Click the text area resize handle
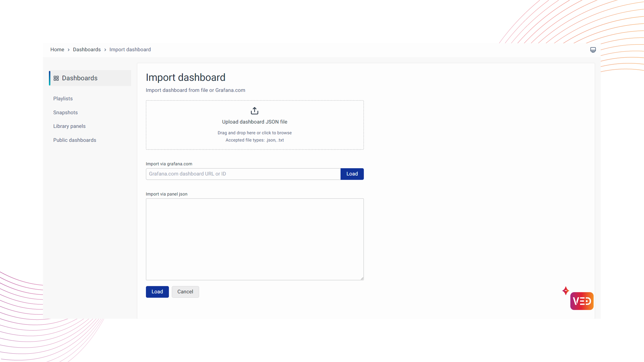 coord(362,278)
